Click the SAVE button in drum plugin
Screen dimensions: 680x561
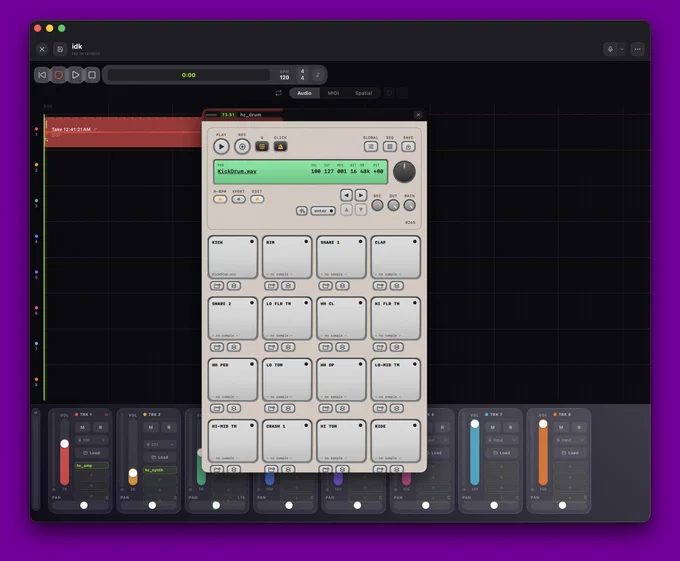coord(408,147)
